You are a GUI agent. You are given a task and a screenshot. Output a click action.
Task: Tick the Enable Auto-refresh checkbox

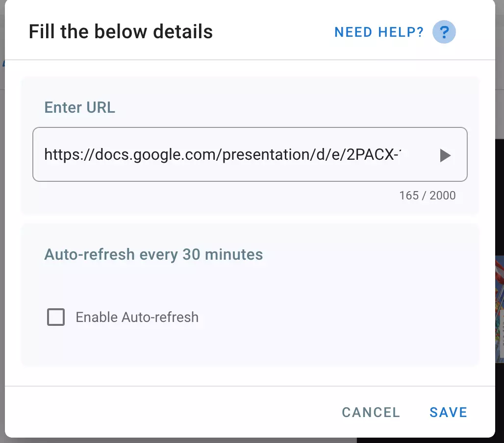(x=56, y=317)
